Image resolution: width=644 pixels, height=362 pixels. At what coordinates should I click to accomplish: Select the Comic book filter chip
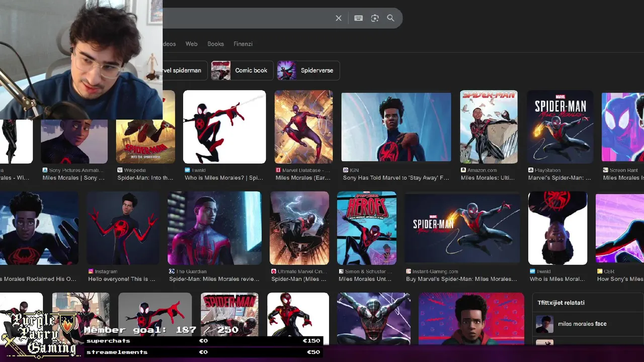(242, 70)
